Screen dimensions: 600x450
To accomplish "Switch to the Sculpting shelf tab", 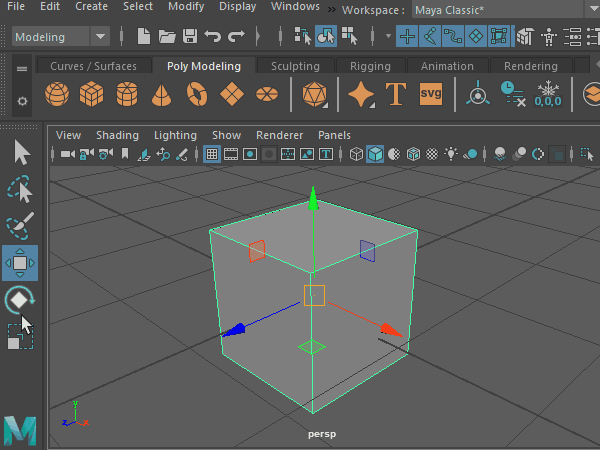I will (295, 66).
